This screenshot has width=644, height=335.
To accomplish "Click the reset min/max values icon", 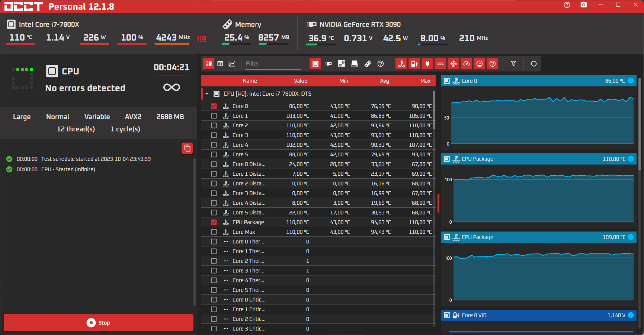I will point(534,64).
